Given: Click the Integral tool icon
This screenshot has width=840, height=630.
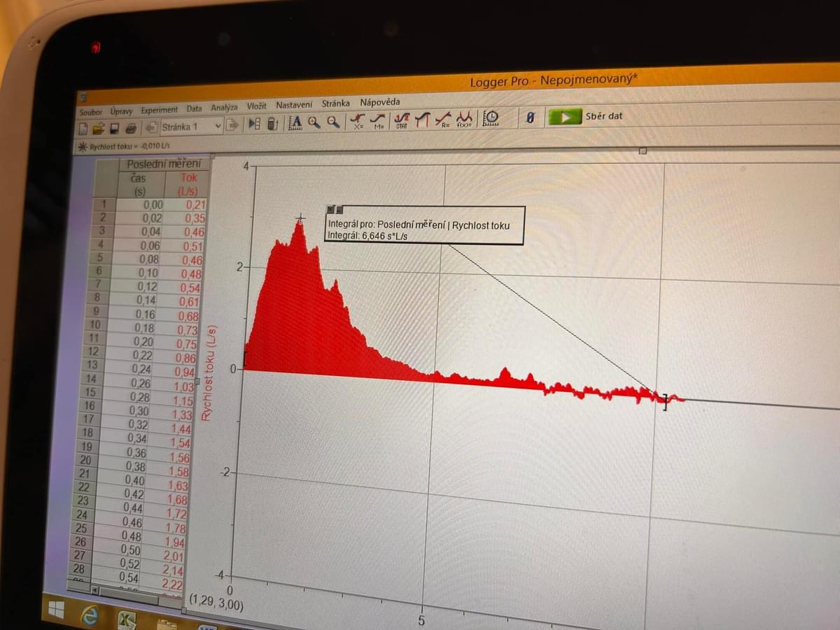Looking at the screenshot, I should click(x=422, y=120).
